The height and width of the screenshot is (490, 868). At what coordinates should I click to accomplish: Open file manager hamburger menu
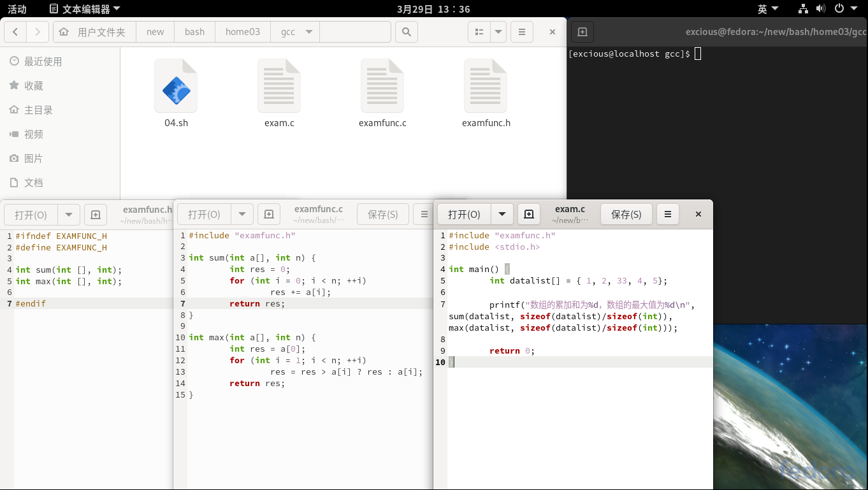522,32
